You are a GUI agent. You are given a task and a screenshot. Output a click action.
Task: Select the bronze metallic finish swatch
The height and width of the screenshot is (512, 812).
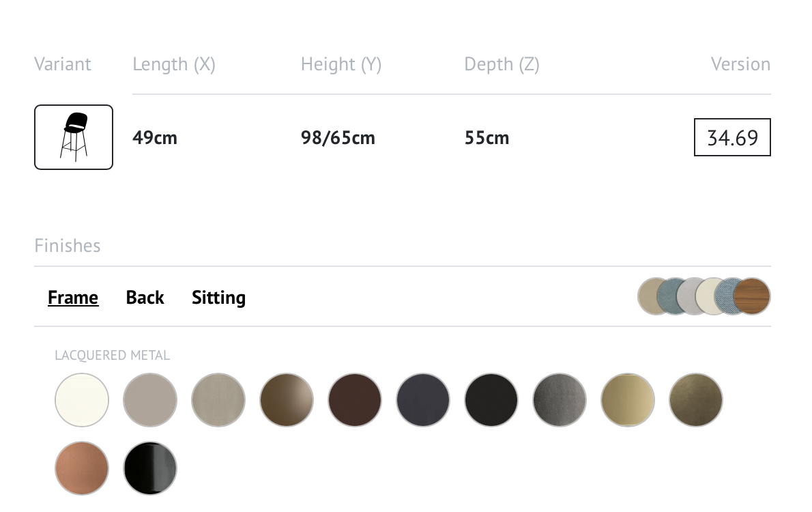[287, 400]
